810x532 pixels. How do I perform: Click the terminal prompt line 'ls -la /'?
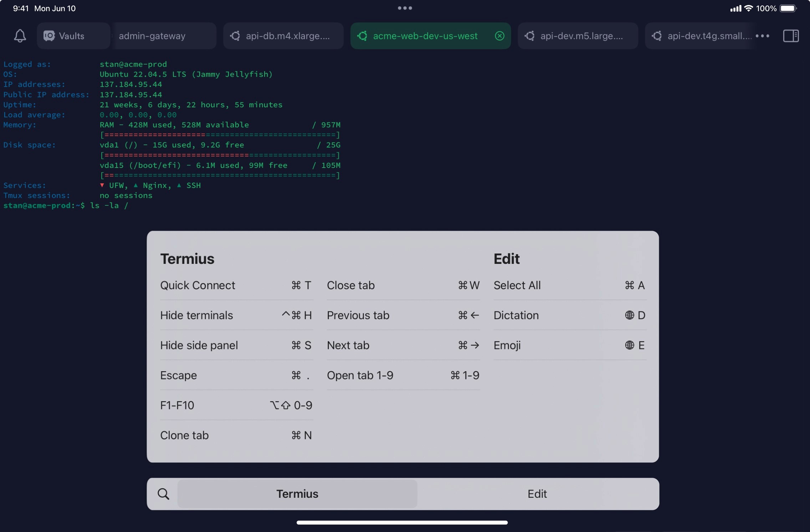(x=66, y=205)
